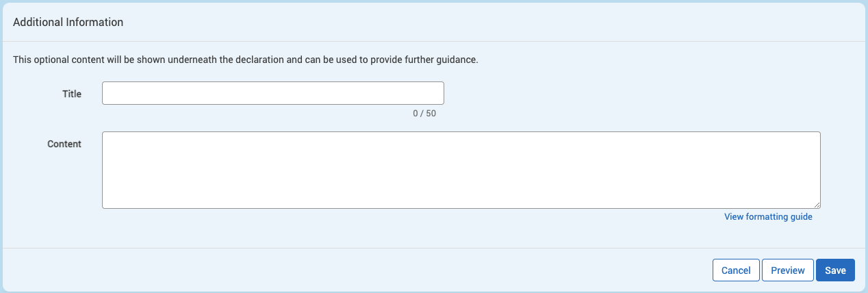Click the Cancel button
The image size is (868, 293).
coord(736,270)
